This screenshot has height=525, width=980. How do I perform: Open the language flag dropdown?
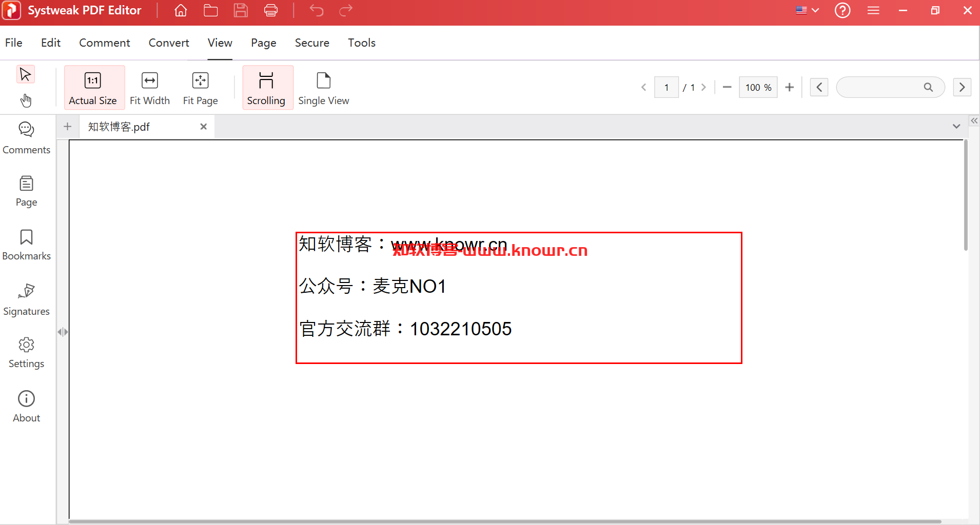(807, 10)
